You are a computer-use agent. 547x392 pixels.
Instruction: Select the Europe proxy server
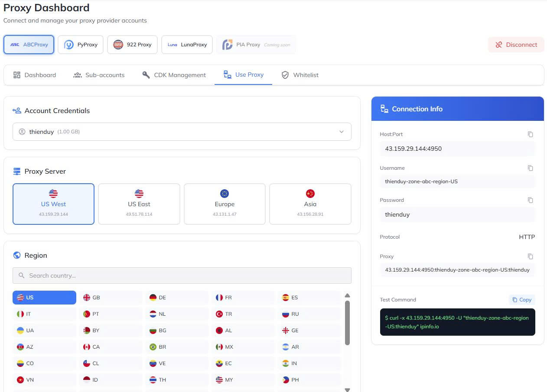point(225,204)
